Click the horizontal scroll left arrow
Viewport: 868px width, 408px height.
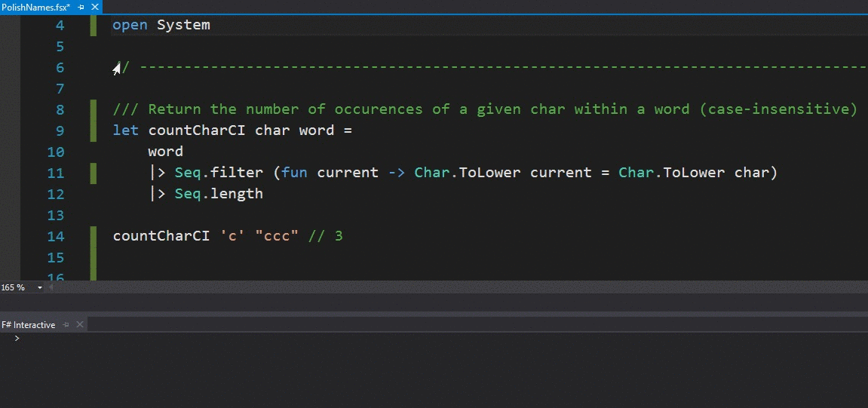[51, 287]
